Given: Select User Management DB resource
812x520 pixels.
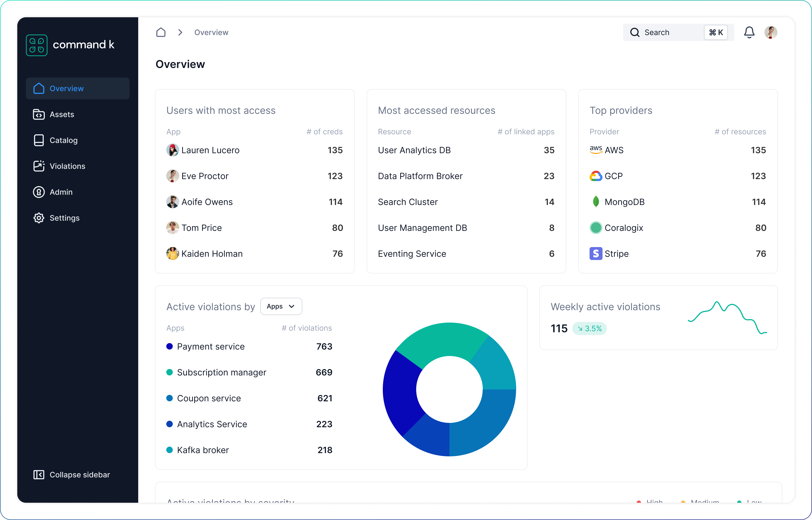Looking at the screenshot, I should tap(422, 228).
